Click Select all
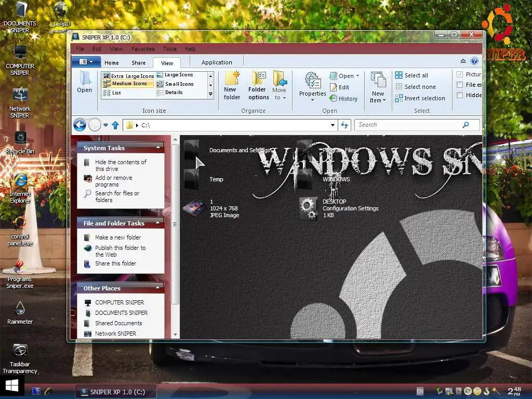532x399 pixels. (x=411, y=75)
